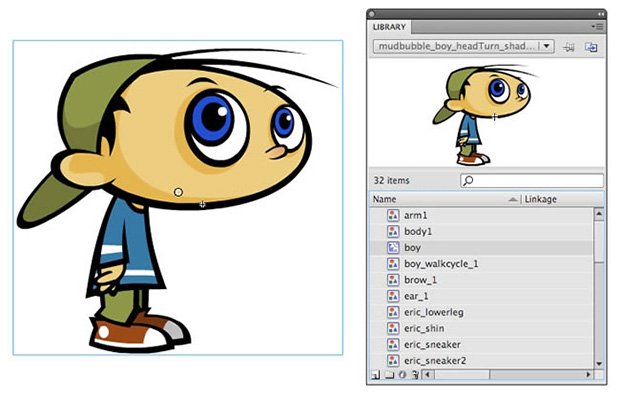Click the horizontal scrollbar right arrow
Image resolution: width=620 pixels, height=398 pixels.
[588, 374]
